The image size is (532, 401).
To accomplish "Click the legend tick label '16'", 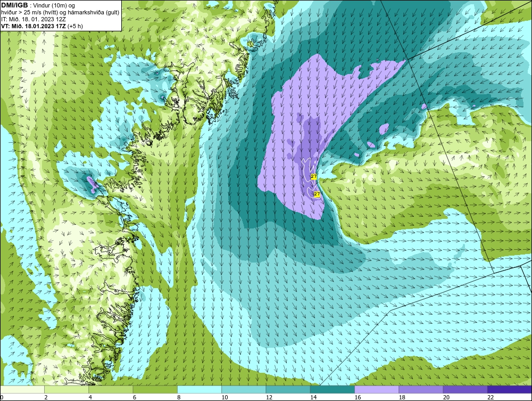I will 358,398.
